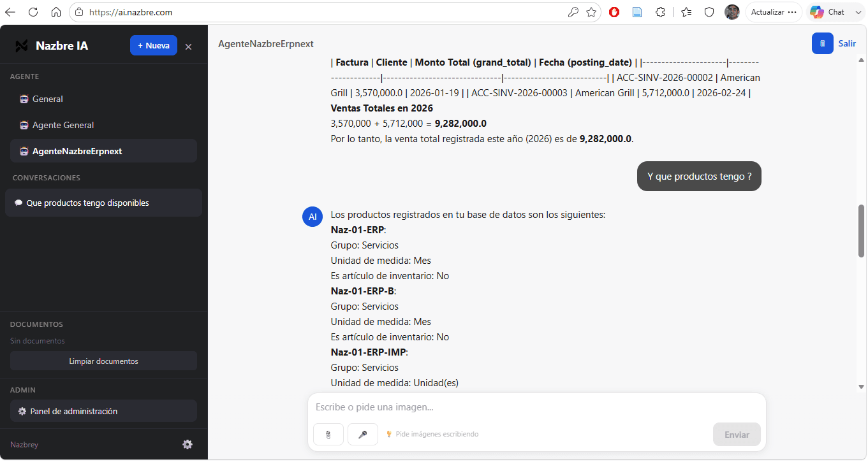Select the Agente General agent
The image size is (868, 462).
click(103, 125)
